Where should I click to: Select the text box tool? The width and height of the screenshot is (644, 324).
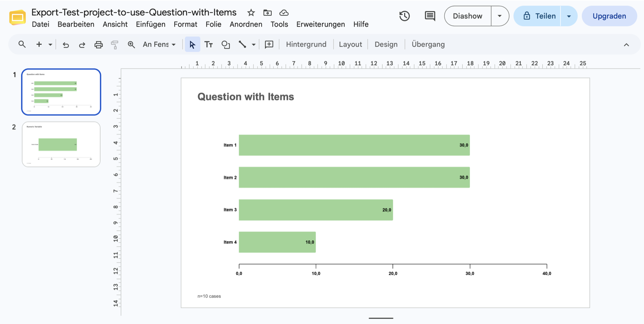coord(208,45)
